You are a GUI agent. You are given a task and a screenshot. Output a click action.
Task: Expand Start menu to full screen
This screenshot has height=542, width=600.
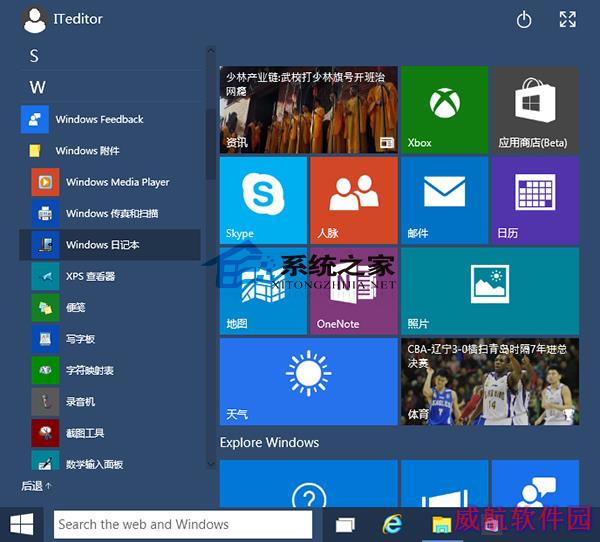pyautogui.click(x=567, y=19)
